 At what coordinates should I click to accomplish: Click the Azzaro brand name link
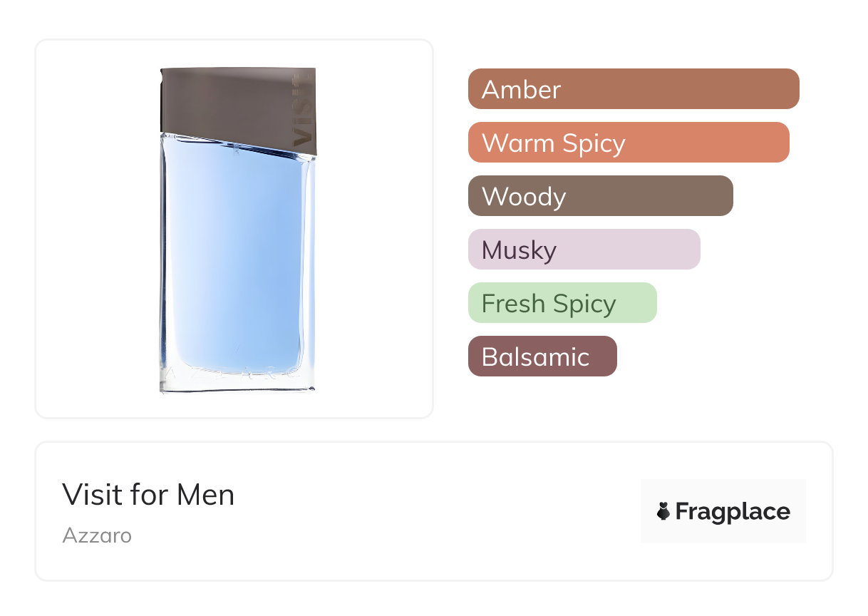pyautogui.click(x=97, y=535)
